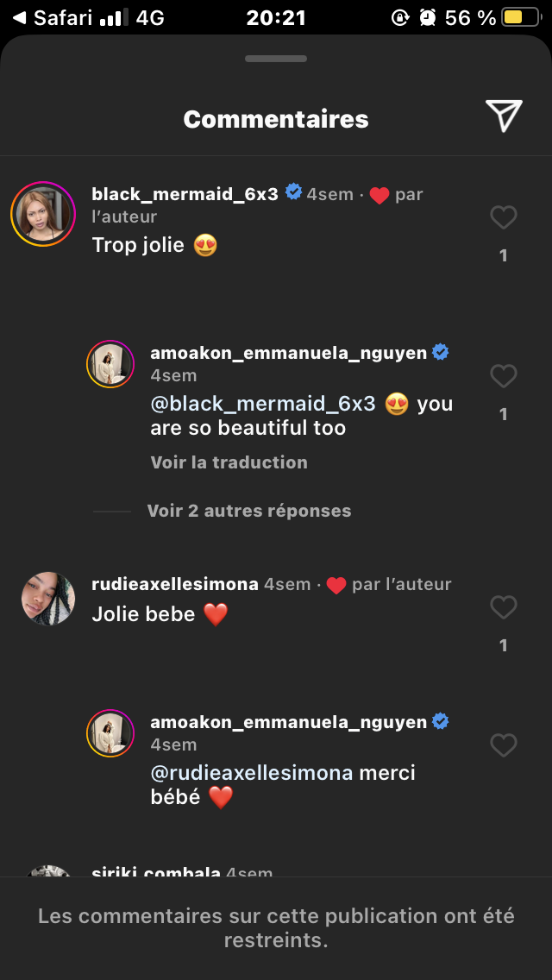Viewport: 552px width, 980px height.
Task: Like the "merci bébé" reply heart
Action: 503,745
